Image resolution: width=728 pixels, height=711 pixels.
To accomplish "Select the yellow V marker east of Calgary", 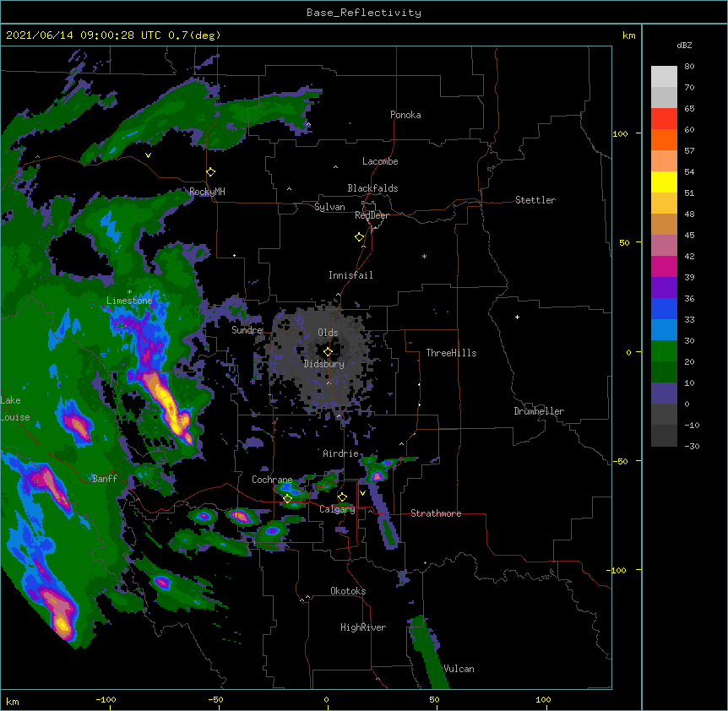I will point(362,493).
